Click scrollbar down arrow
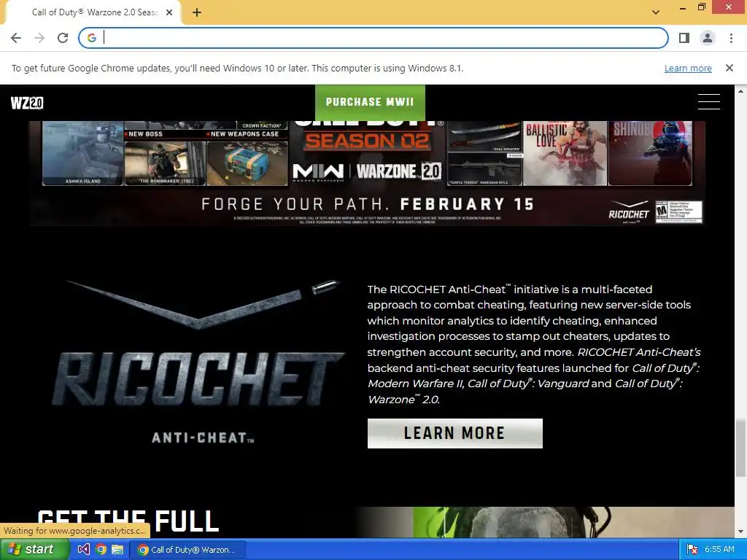This screenshot has width=747, height=560. point(740,532)
